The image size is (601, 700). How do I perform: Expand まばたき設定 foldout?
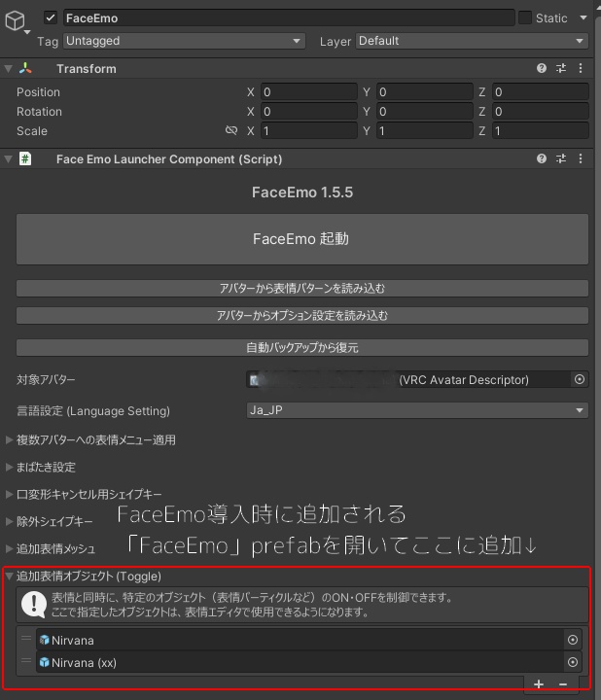9,467
